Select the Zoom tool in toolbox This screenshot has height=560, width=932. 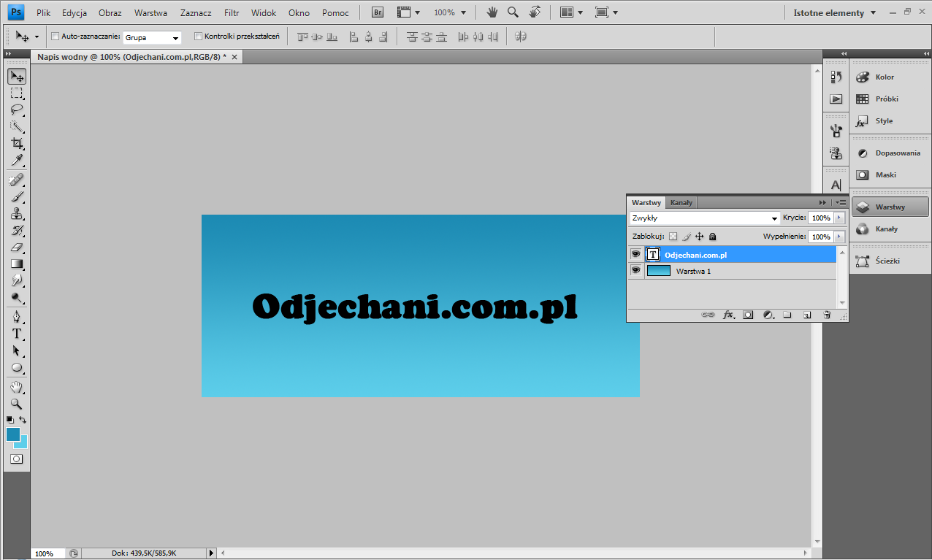[16, 404]
